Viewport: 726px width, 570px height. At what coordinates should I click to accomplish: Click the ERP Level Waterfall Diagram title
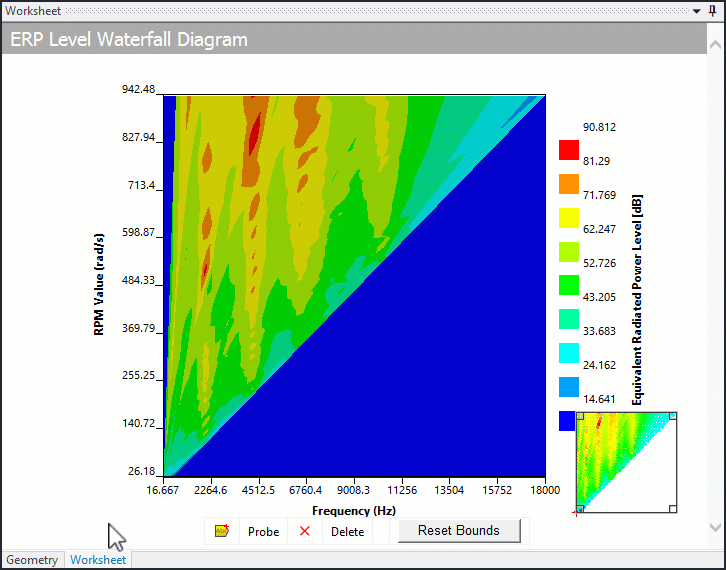[x=129, y=39]
